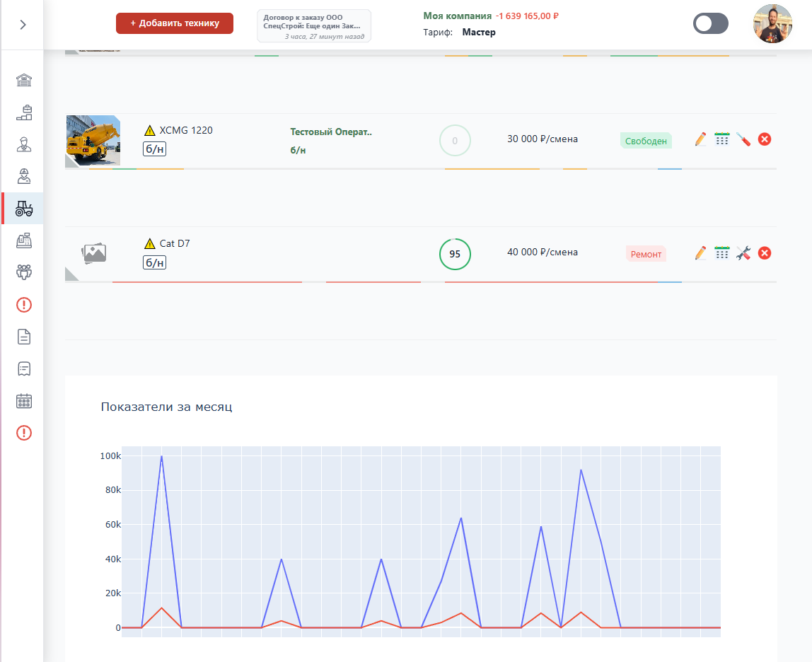The image size is (812, 662).
Task: Toggle the switch in the top header
Action: [710, 24]
